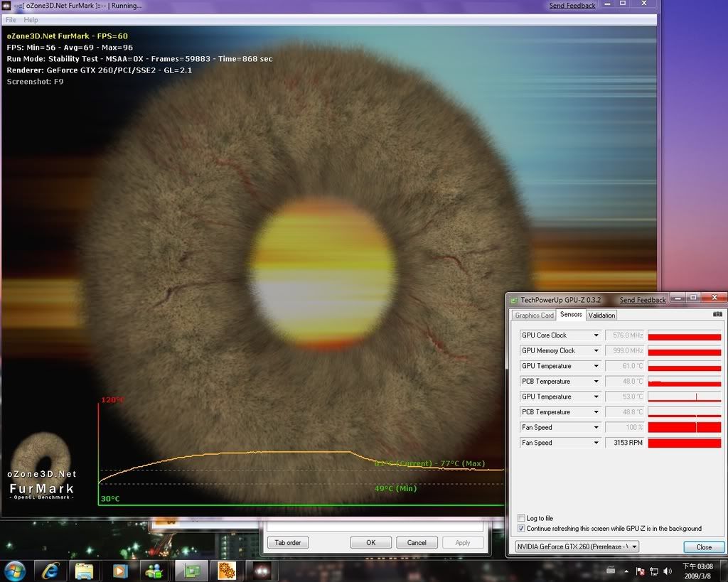The image size is (728, 582).
Task: Open Windows Media Player taskbar icon
Action: [119, 571]
